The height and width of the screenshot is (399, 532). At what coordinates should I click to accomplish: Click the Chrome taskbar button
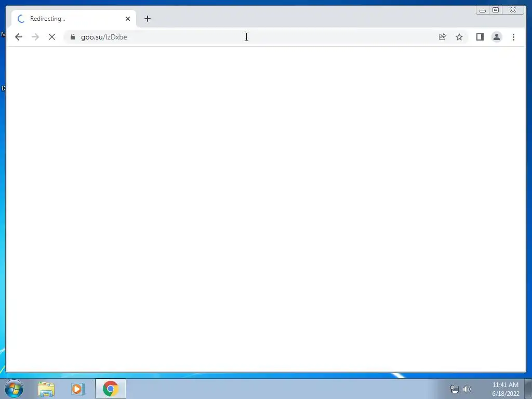pos(111,389)
